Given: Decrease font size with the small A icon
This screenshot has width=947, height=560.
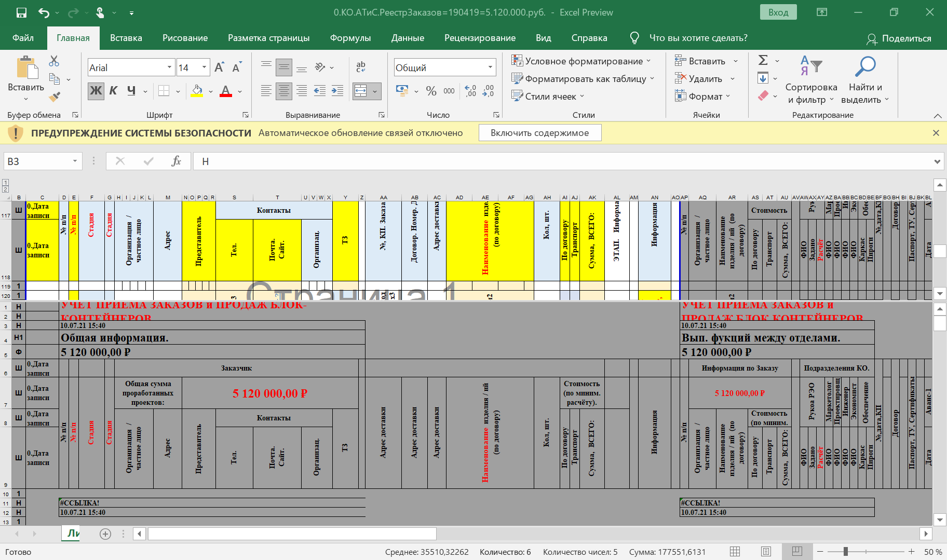Looking at the screenshot, I should click(237, 67).
